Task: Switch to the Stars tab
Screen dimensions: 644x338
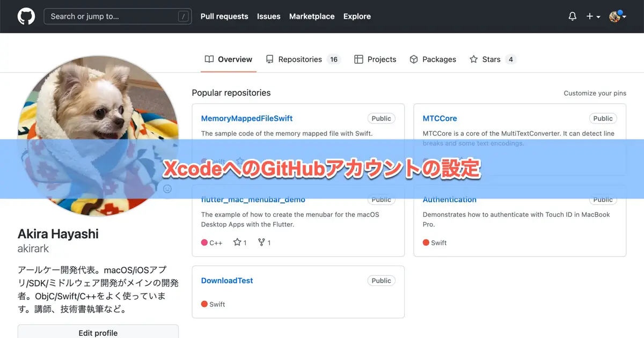Action: pos(493,60)
